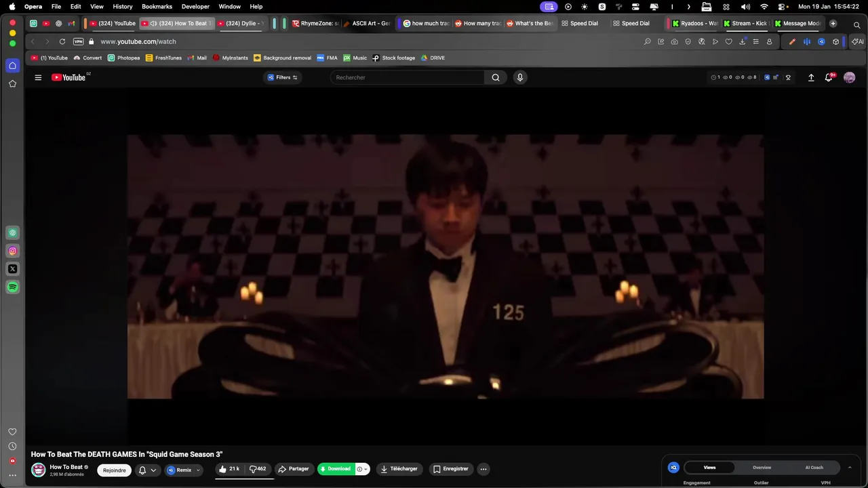This screenshot has height=488, width=868.
Task: Open the Photopea bookmark
Action: coord(123,58)
